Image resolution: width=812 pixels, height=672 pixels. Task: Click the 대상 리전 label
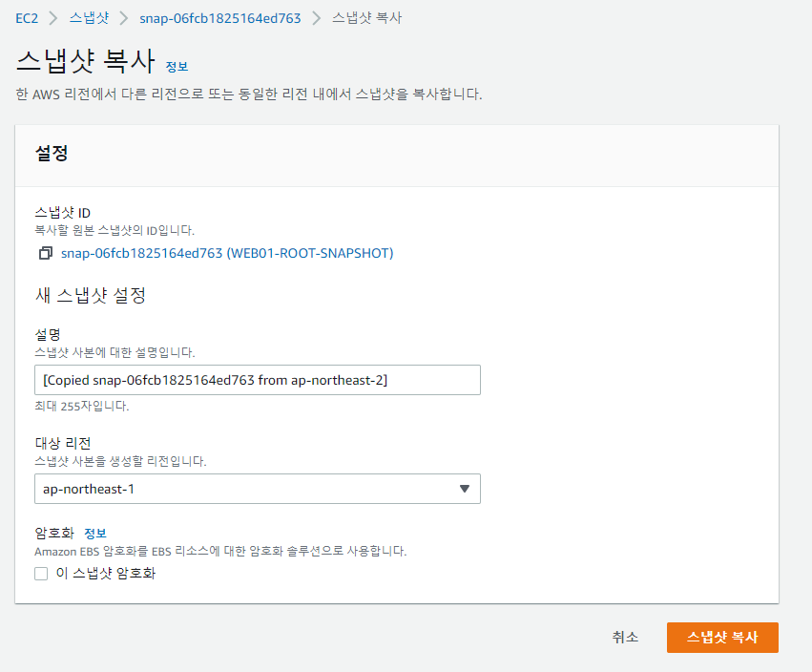pos(63,443)
